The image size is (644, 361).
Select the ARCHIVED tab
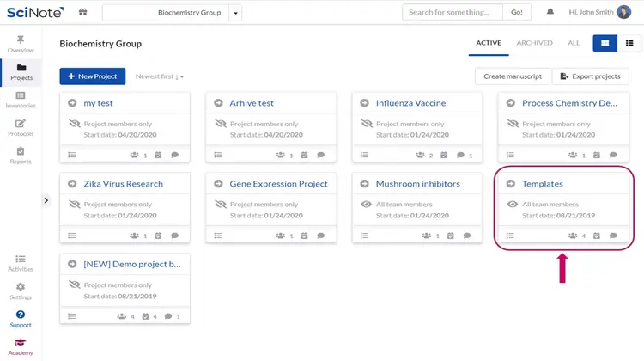coord(534,43)
